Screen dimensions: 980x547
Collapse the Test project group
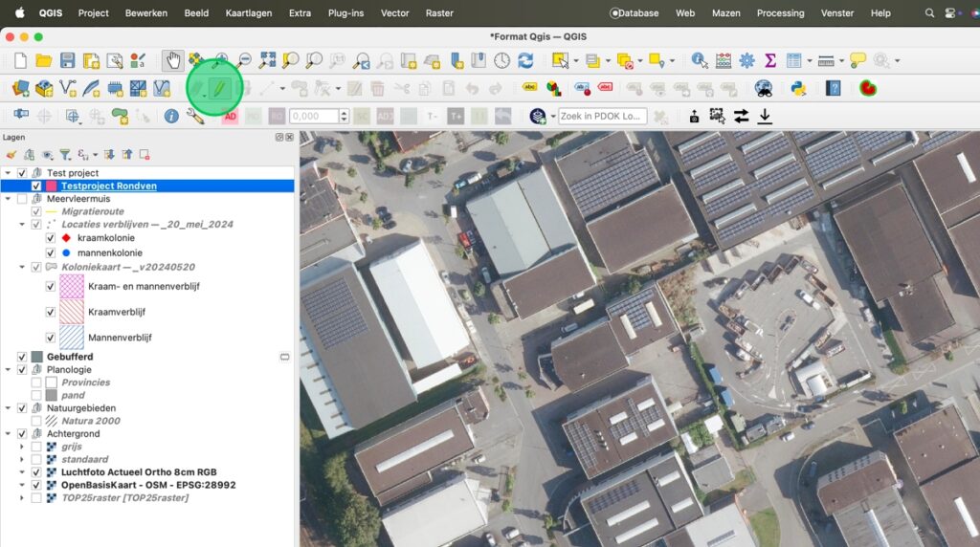point(9,173)
